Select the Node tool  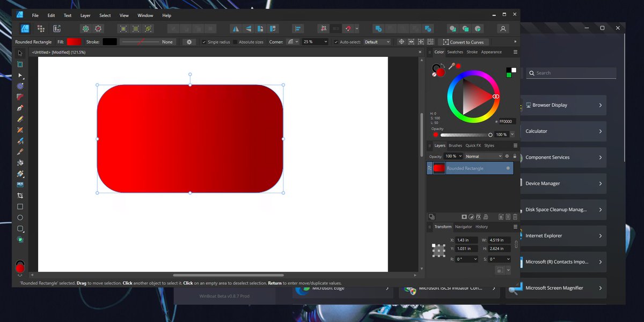click(x=20, y=75)
